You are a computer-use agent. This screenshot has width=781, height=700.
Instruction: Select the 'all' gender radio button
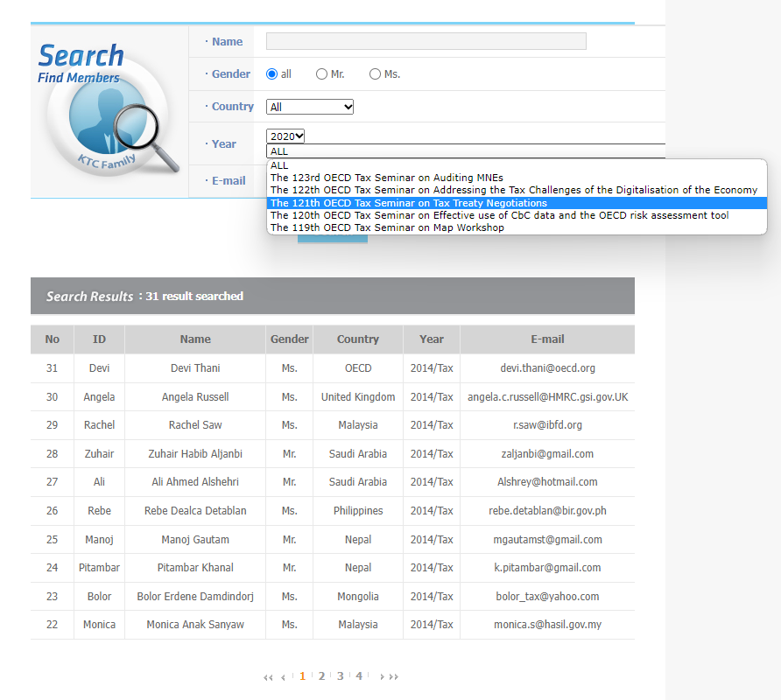[x=271, y=74]
